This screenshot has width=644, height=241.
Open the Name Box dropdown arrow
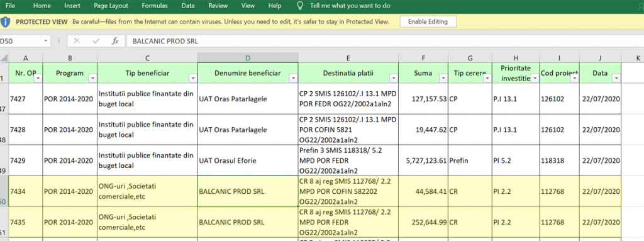coord(45,41)
